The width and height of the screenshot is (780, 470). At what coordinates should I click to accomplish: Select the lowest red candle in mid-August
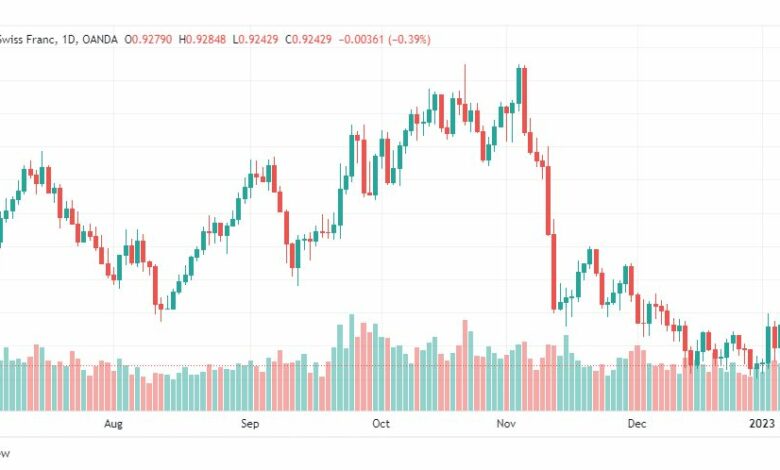tap(161, 308)
